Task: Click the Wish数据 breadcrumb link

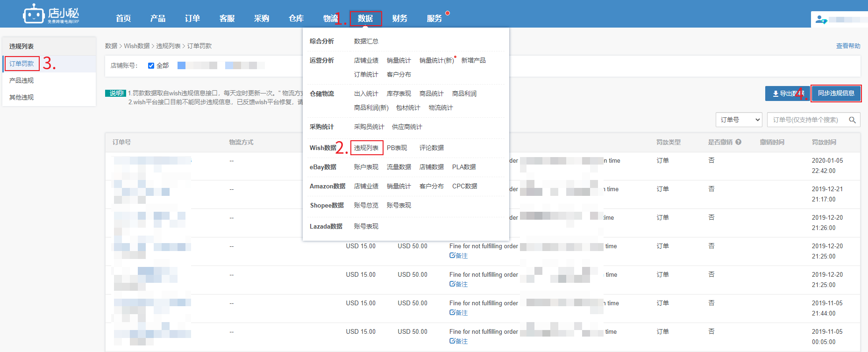Action: pos(137,46)
